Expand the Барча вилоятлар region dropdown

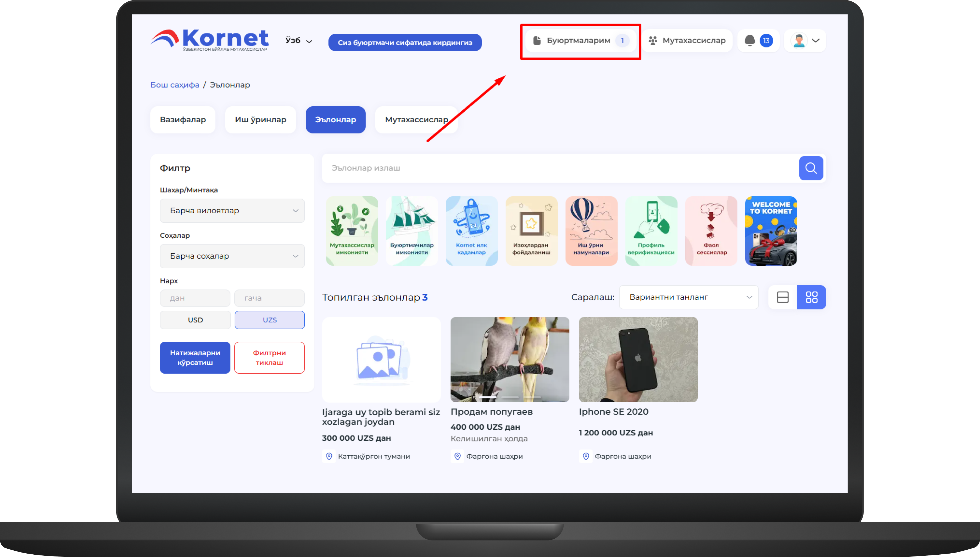[232, 210]
